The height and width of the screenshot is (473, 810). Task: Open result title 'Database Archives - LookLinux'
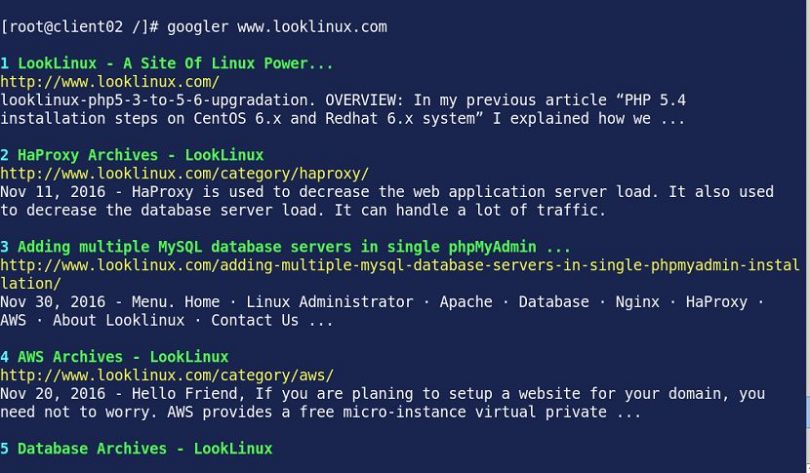click(145, 449)
